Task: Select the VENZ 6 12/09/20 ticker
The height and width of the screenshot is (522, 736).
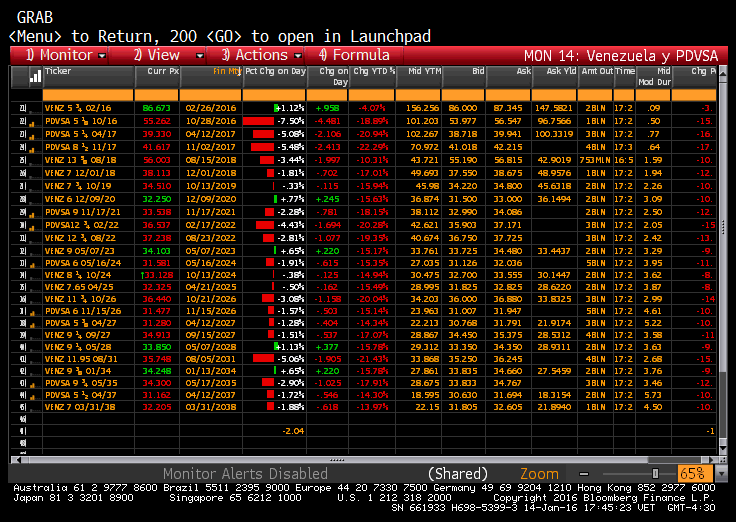Action: [x=80, y=200]
